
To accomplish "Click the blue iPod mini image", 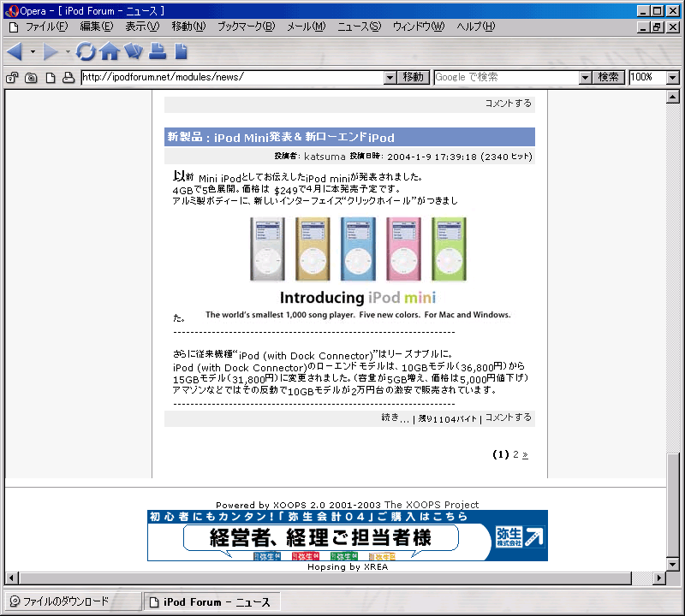I will coord(358,249).
